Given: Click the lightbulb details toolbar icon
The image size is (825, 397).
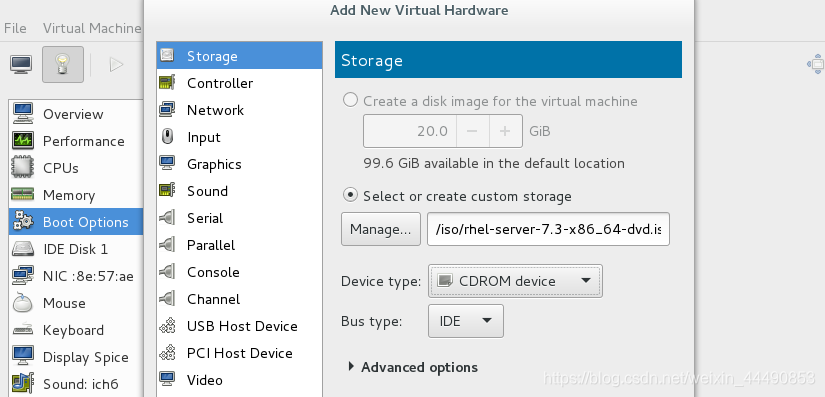Looking at the screenshot, I should pos(63,64).
